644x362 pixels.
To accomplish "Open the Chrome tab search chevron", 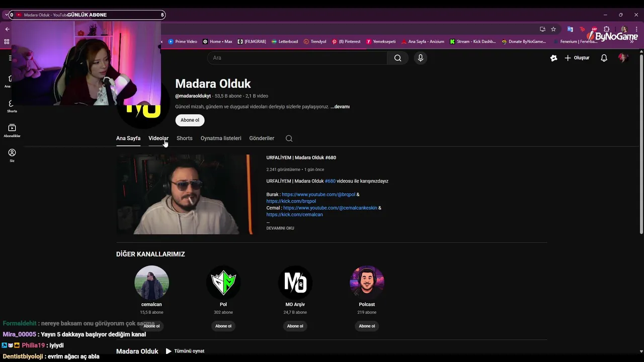I will pyautogui.click(x=7, y=15).
